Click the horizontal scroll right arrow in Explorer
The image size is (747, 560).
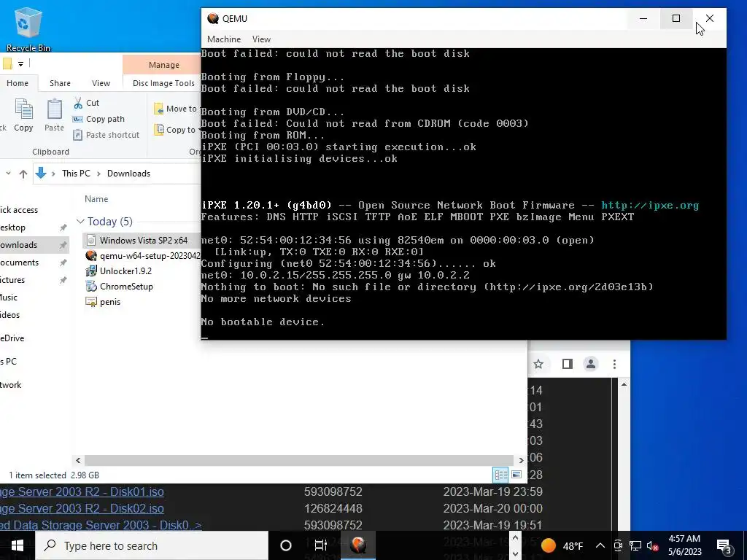[521, 460]
